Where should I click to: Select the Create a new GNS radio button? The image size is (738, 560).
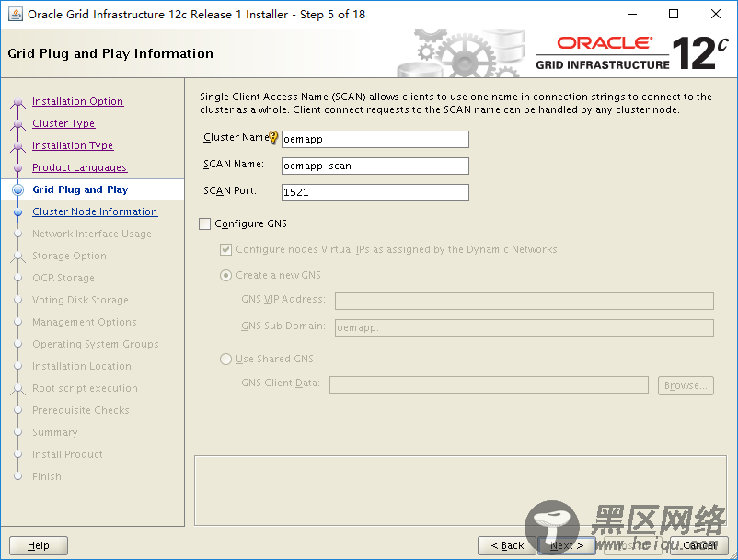coord(226,276)
